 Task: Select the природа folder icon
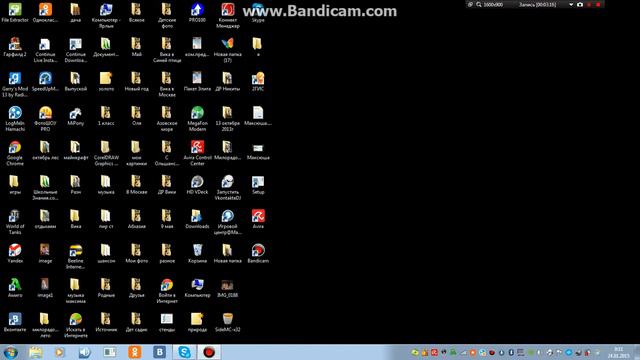[197, 322]
